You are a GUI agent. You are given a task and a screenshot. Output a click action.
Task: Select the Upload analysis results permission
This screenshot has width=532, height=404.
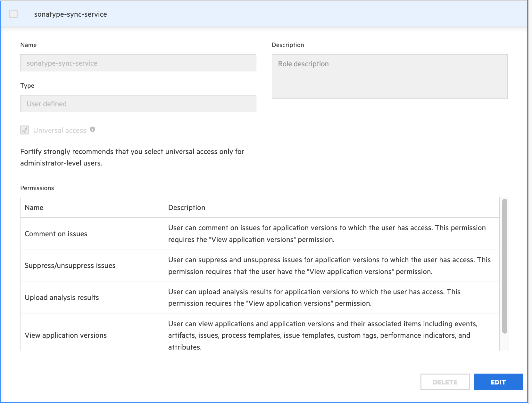(x=62, y=297)
